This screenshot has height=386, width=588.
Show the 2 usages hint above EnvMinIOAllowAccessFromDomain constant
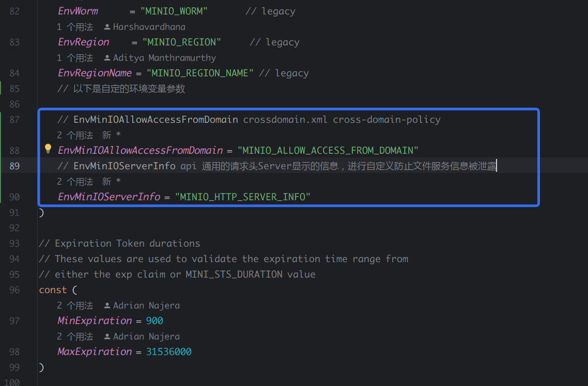click(75, 135)
